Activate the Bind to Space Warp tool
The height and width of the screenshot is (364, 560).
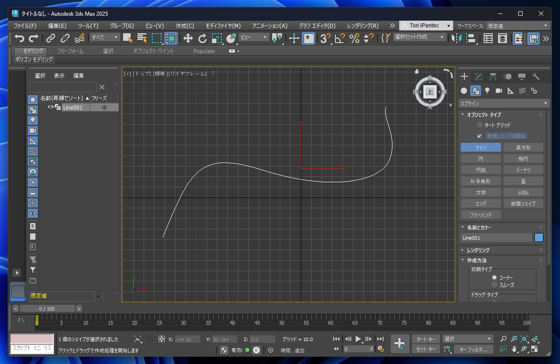pos(79,38)
